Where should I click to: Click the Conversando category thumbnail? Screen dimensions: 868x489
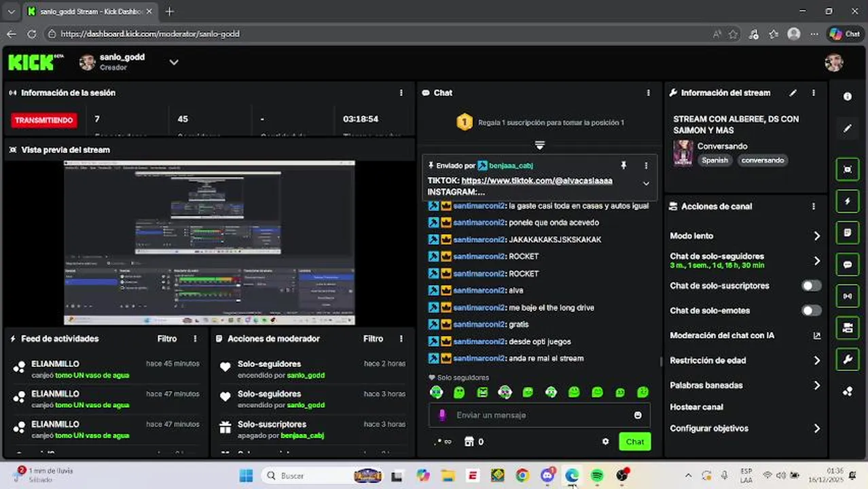tap(683, 153)
